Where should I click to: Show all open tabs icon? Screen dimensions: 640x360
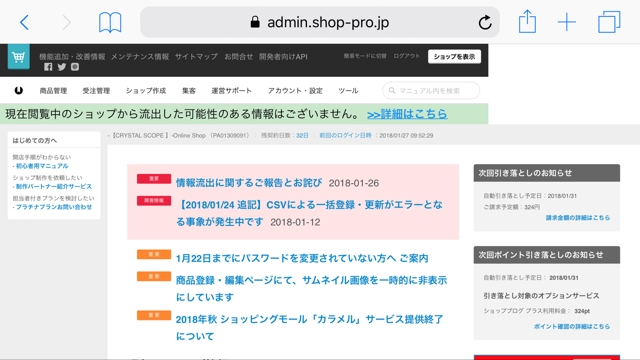(609, 22)
